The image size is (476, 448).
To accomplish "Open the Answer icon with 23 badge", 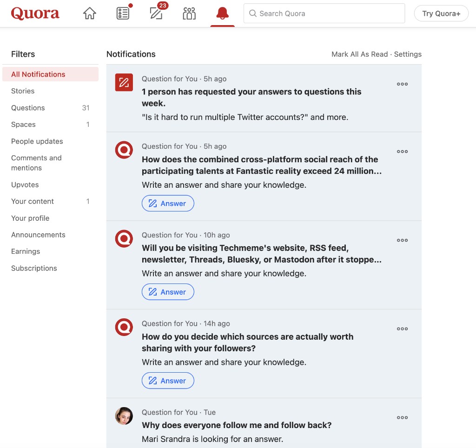I will pyautogui.click(x=157, y=13).
